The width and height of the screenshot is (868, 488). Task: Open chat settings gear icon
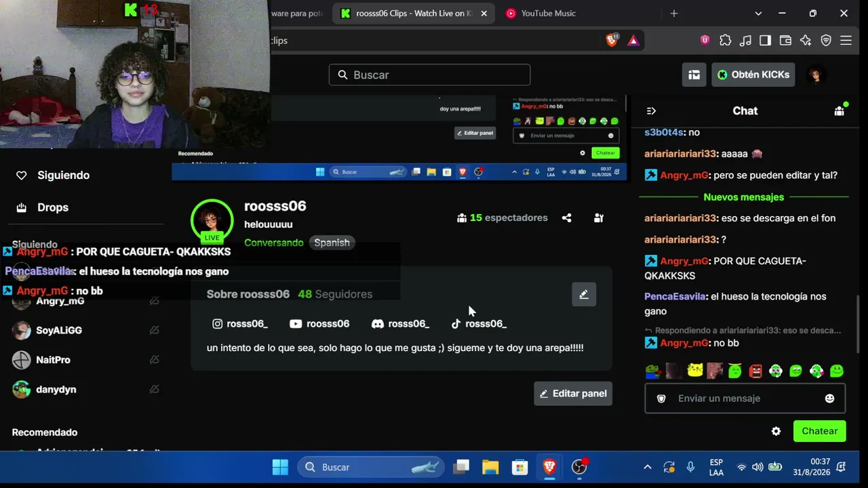click(x=776, y=431)
